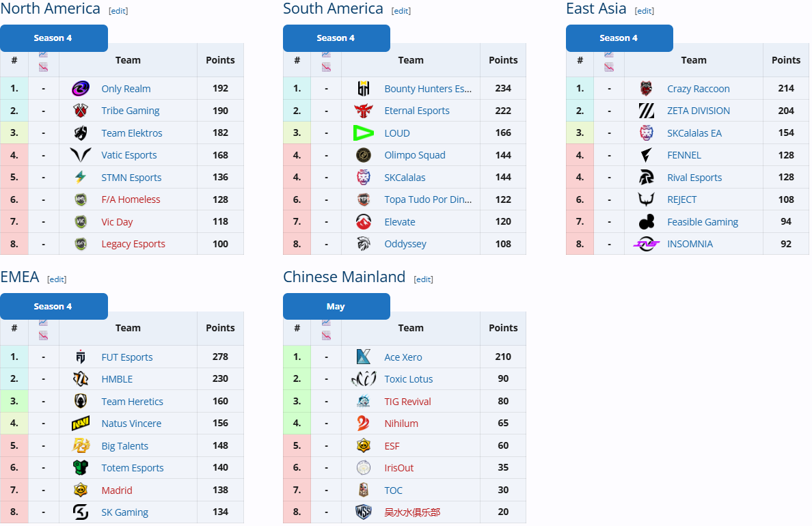Select the Chinese Mainland May tab
Screen dimensions: 812x526
[336, 307]
